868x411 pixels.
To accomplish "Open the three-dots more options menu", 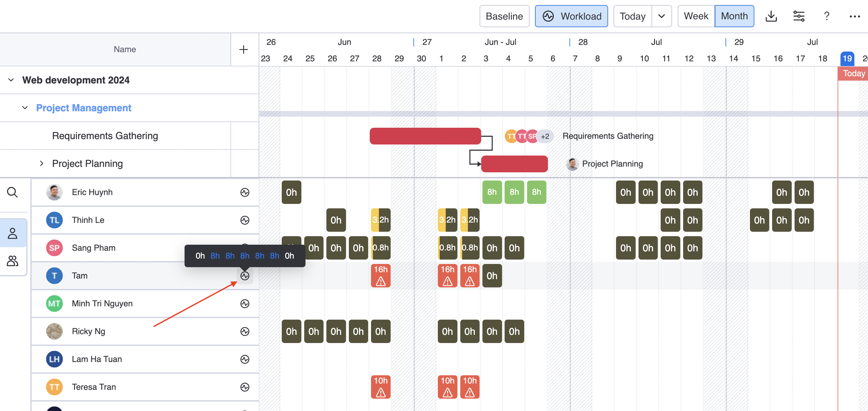I will pos(854,16).
